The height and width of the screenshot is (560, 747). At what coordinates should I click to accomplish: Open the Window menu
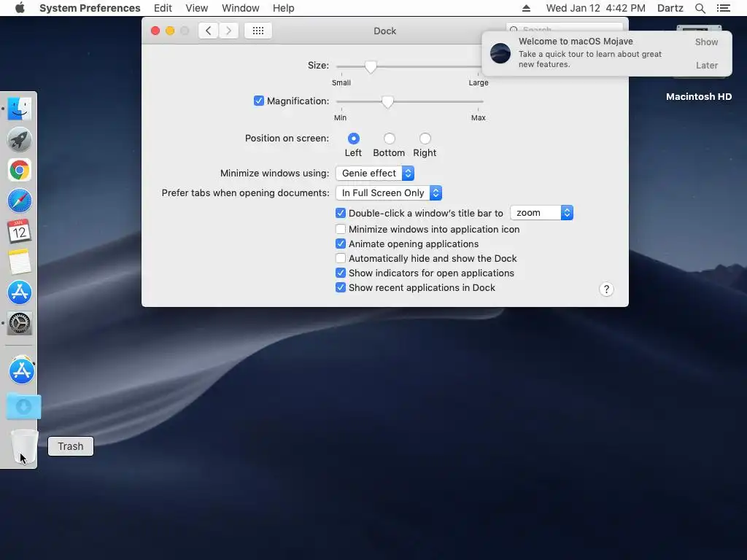[241, 8]
